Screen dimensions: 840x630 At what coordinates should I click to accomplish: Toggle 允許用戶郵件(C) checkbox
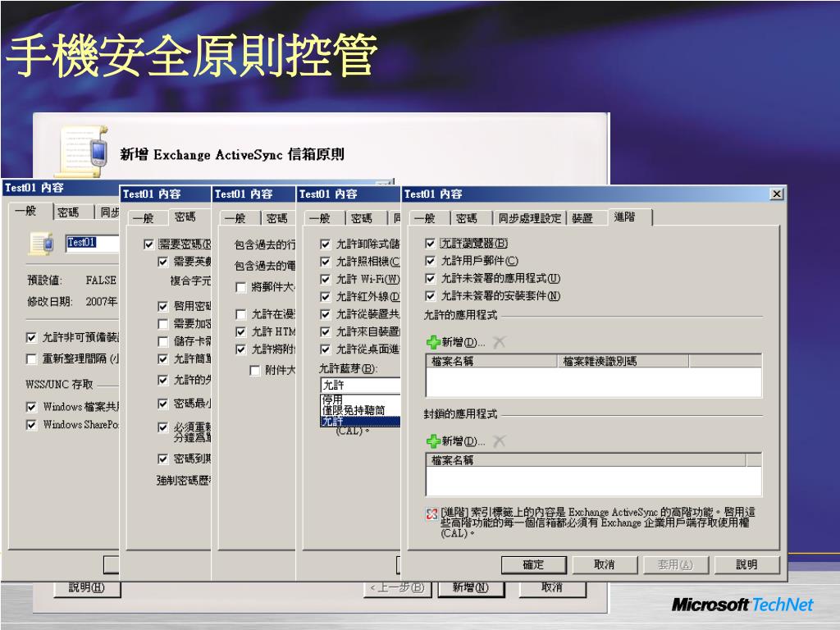click(x=430, y=261)
